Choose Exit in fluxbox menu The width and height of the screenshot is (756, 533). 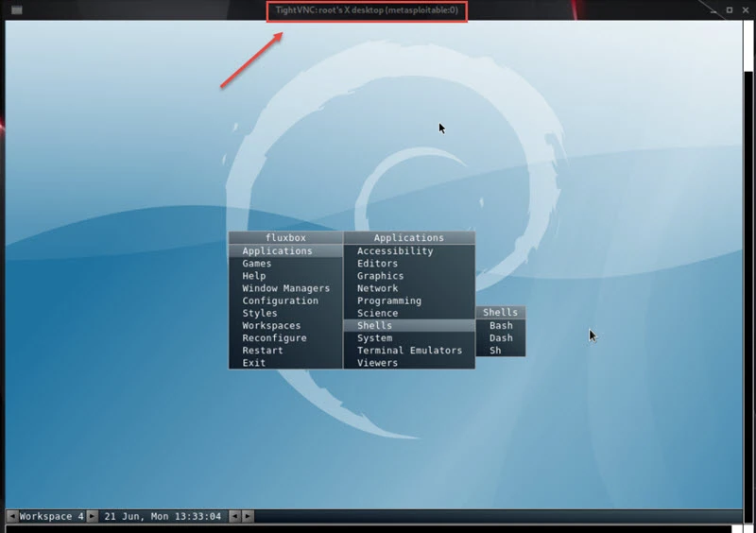pyautogui.click(x=285, y=363)
